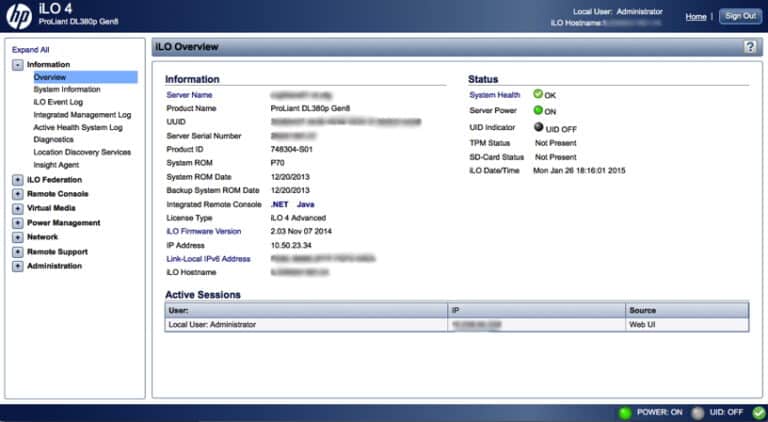Screen dimensions: 768x422
Task: Click the footer POWER: ON green indicator
Action: point(625,413)
